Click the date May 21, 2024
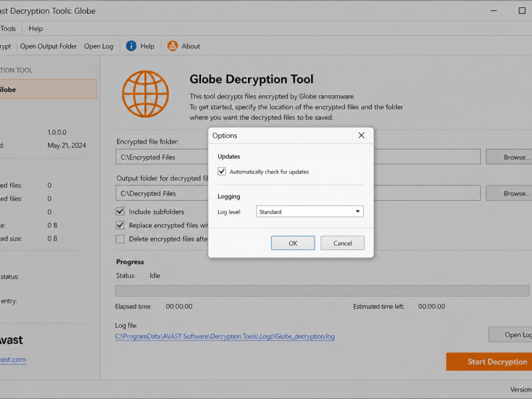This screenshot has width=532, height=399. point(66,145)
